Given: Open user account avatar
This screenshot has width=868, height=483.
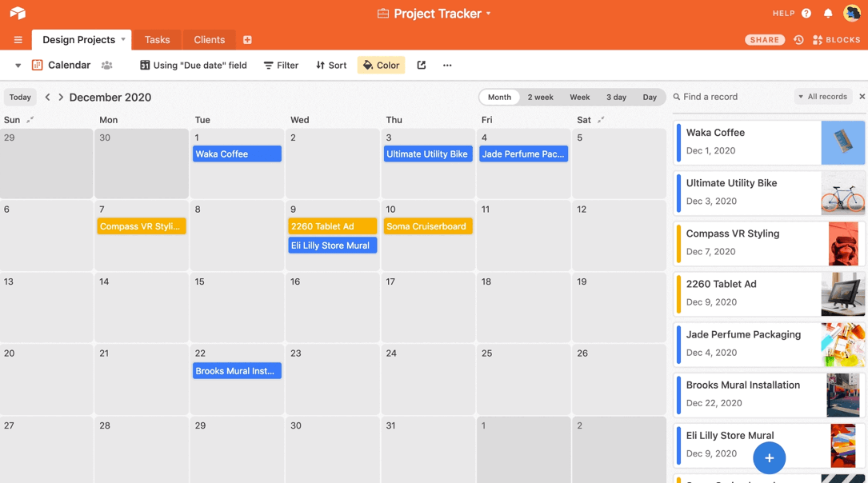Looking at the screenshot, I should pyautogui.click(x=852, y=13).
